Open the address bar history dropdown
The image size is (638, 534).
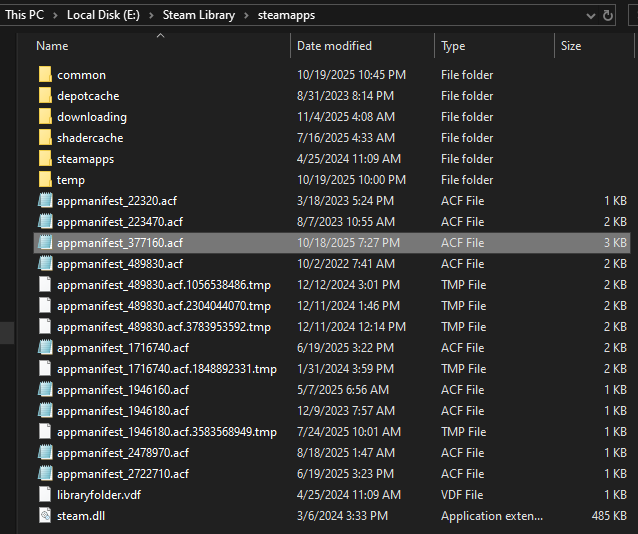click(591, 16)
